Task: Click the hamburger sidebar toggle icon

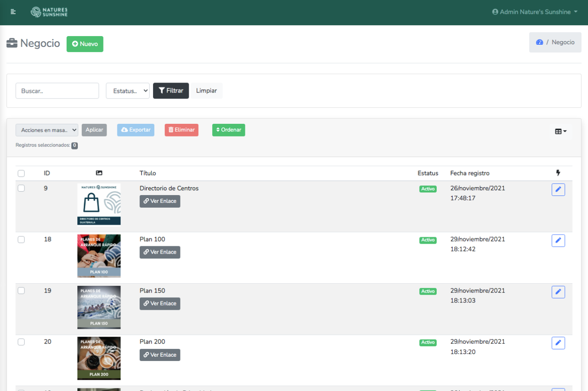Action: pyautogui.click(x=13, y=12)
